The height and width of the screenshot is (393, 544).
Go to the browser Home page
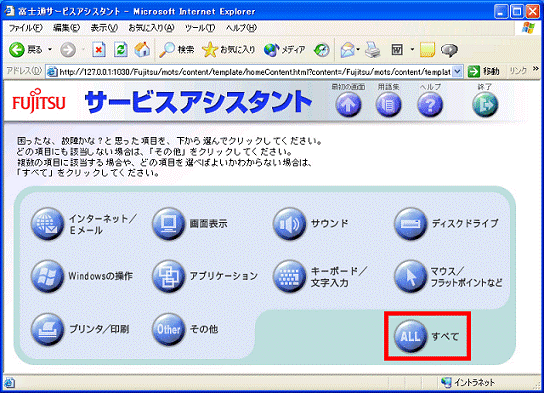(142, 50)
